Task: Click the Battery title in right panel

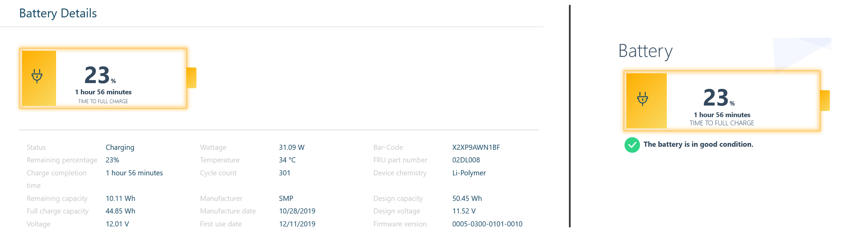Action: (x=645, y=51)
